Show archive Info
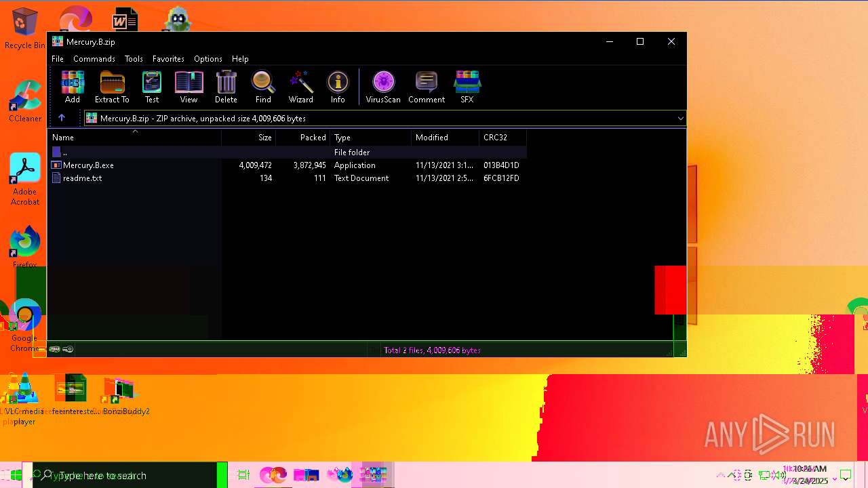This screenshot has height=488, width=868. tap(338, 87)
